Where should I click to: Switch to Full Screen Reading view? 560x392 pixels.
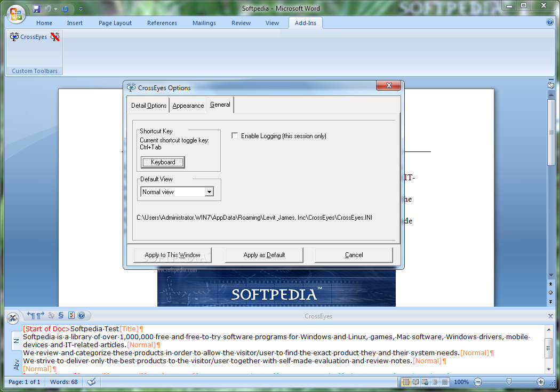[415, 382]
